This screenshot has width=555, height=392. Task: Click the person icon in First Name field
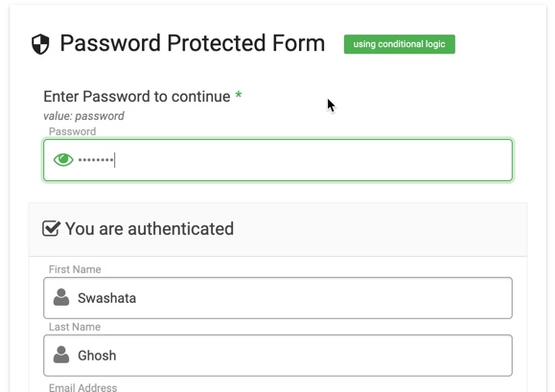[61, 297]
